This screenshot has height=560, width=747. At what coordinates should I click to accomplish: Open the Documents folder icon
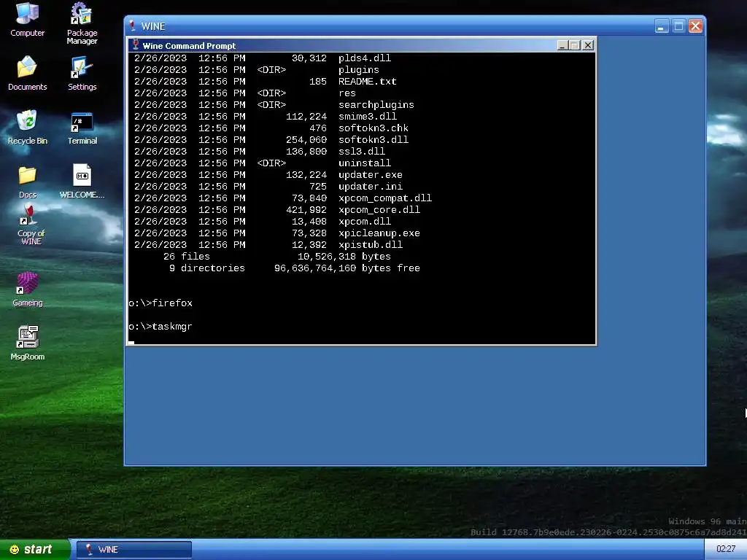(27, 73)
